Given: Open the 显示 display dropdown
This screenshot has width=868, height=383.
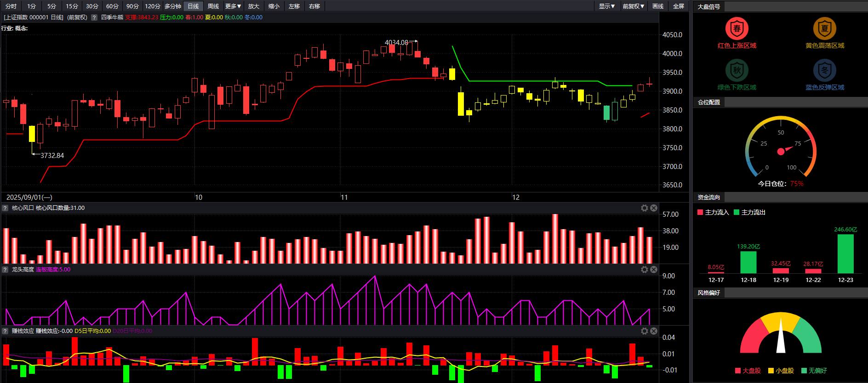Looking at the screenshot, I should (x=607, y=6).
